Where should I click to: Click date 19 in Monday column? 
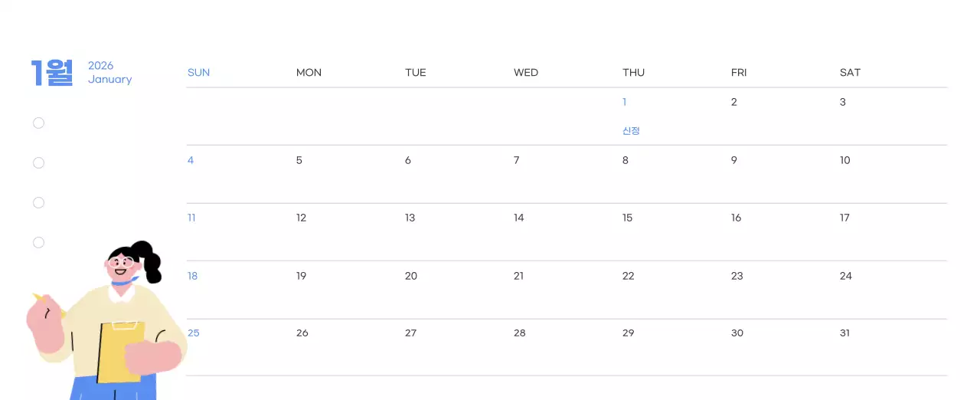(302, 277)
